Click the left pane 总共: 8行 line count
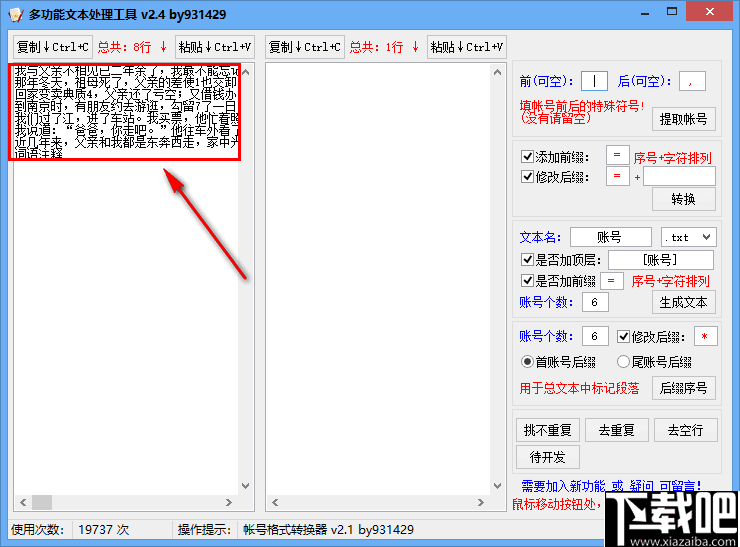 pos(132,47)
